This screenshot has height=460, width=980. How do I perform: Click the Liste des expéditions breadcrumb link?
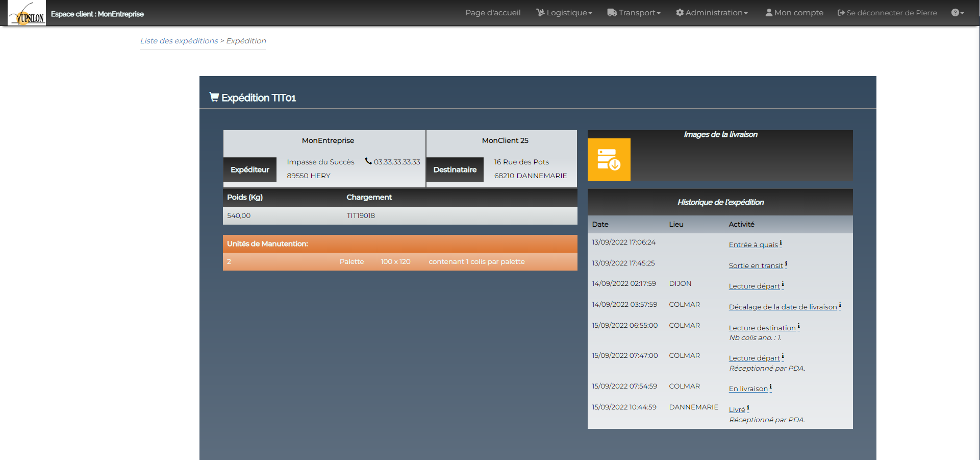[179, 41]
